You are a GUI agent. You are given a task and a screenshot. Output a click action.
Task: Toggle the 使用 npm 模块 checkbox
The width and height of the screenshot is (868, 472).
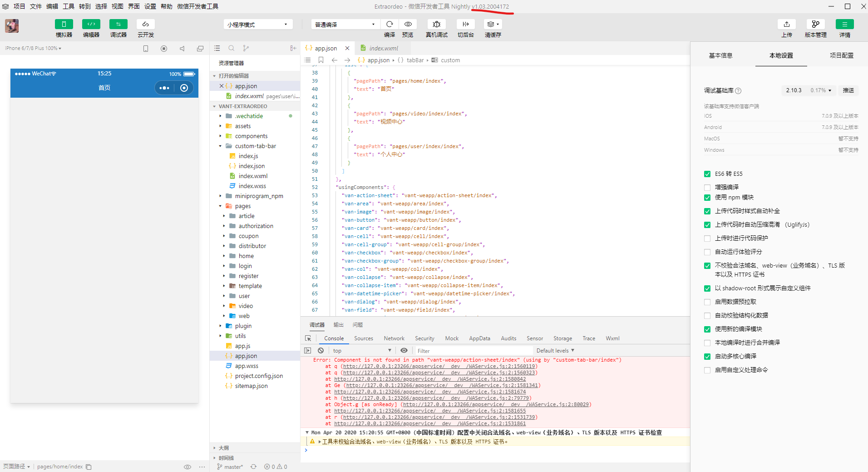point(707,198)
